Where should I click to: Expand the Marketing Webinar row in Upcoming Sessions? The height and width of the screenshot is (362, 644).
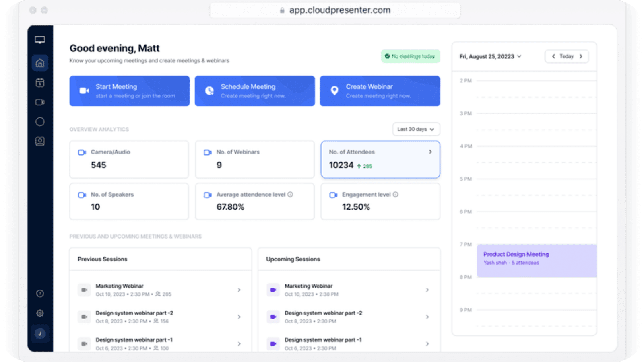[x=427, y=290]
